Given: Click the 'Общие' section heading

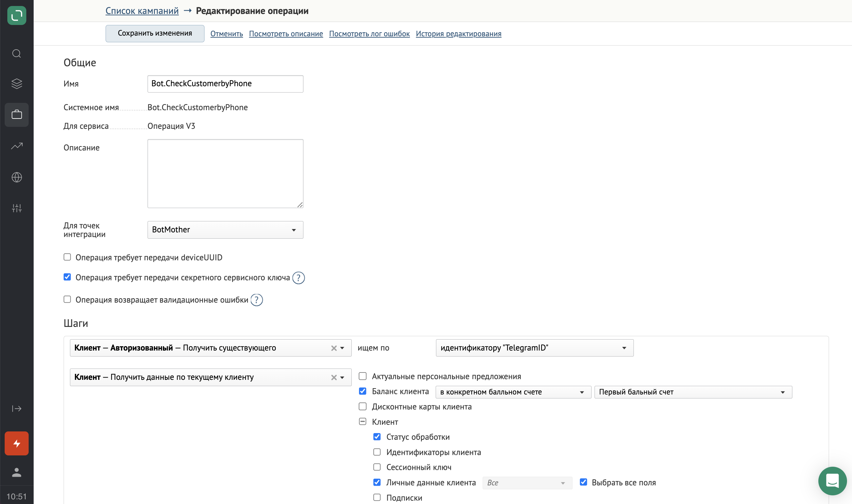Looking at the screenshot, I should [80, 63].
